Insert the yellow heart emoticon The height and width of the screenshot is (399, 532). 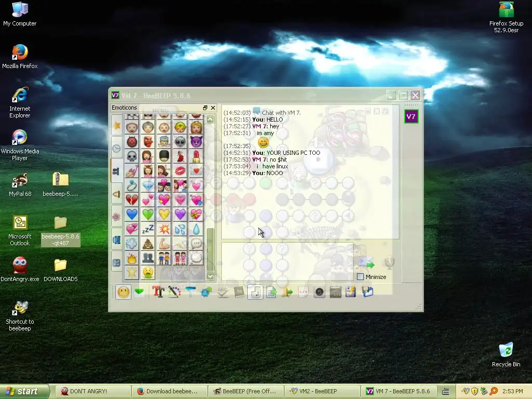pyautogui.click(x=164, y=215)
